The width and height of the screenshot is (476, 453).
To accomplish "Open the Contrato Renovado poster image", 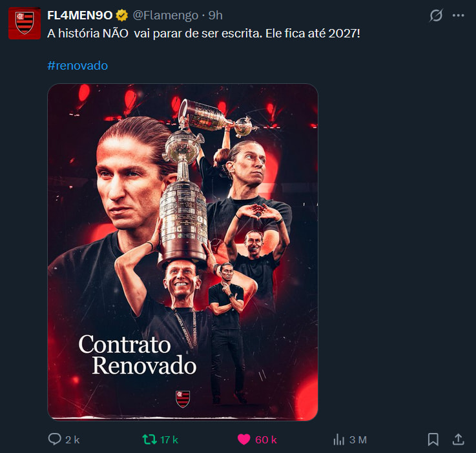I will click(x=183, y=252).
